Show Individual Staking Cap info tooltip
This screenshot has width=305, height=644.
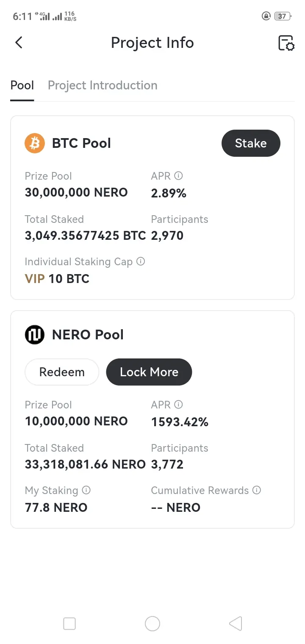point(141,261)
